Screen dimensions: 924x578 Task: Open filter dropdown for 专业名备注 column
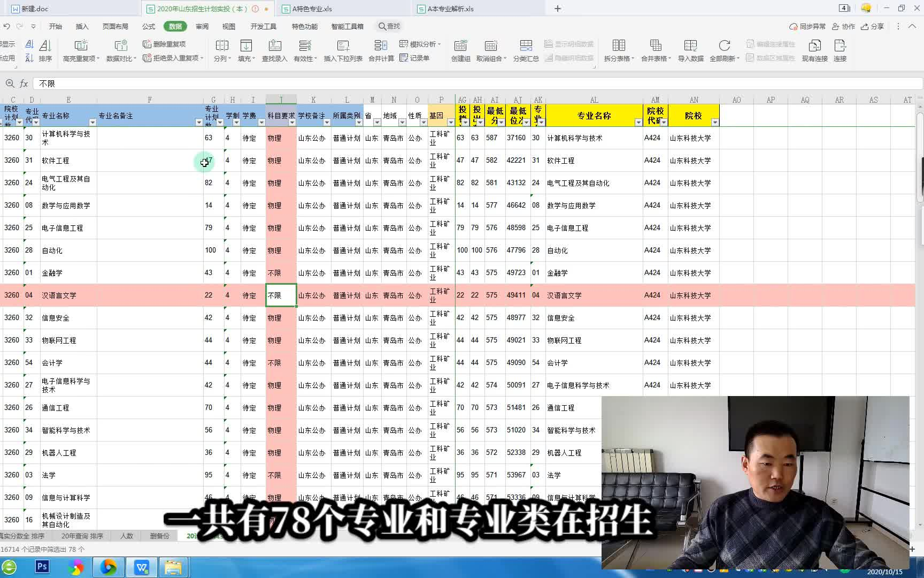(199, 123)
